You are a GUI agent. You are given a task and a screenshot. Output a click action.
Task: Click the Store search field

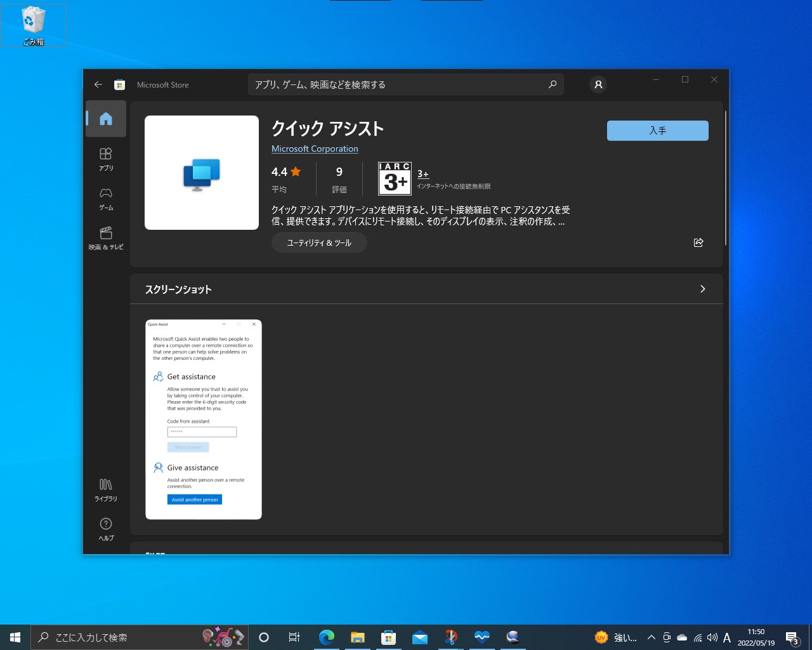tap(405, 84)
